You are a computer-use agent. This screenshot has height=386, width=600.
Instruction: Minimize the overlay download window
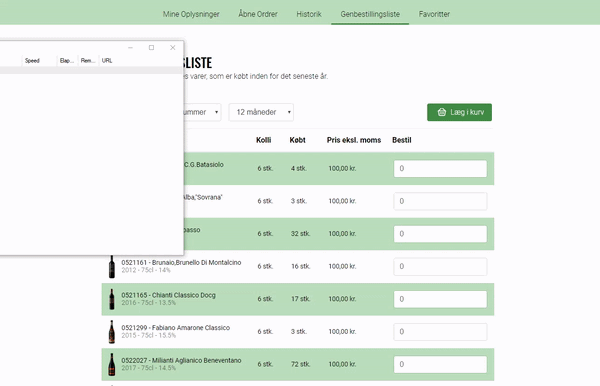[130, 47]
